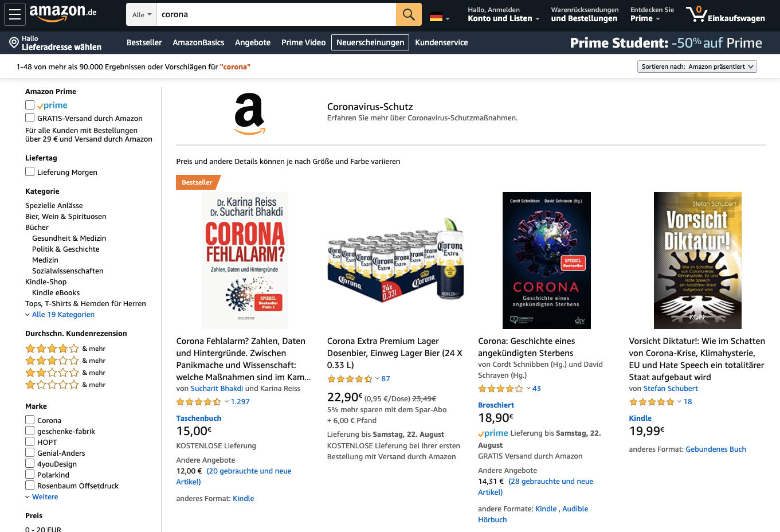
Task: Select the Neuerscheinungen navigation tab
Action: pos(370,42)
